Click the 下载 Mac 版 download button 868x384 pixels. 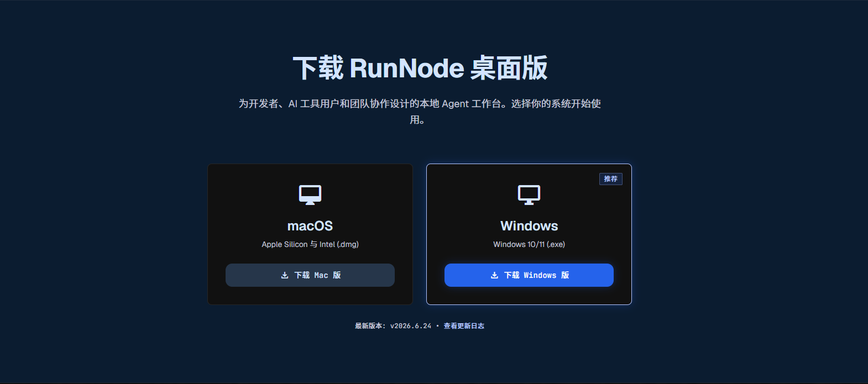(310, 275)
